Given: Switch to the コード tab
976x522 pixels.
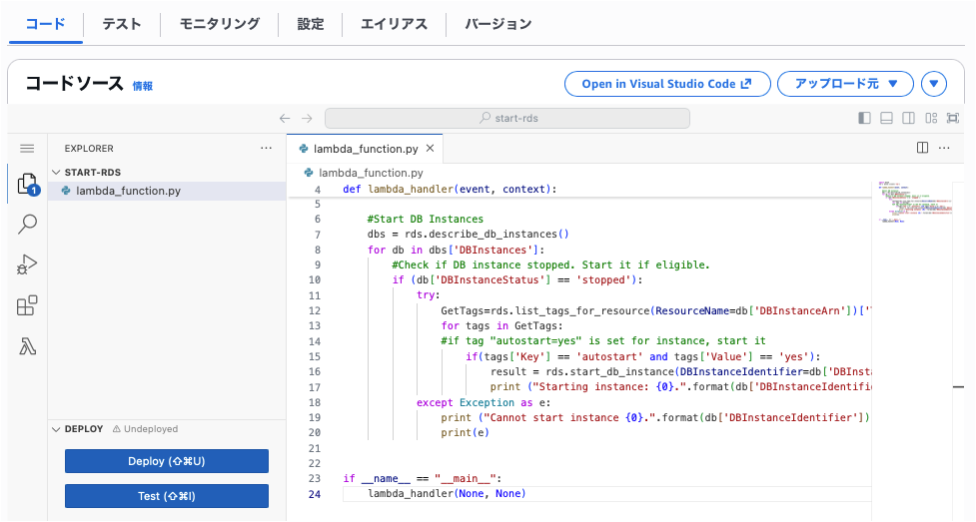Looking at the screenshot, I should click(45, 24).
